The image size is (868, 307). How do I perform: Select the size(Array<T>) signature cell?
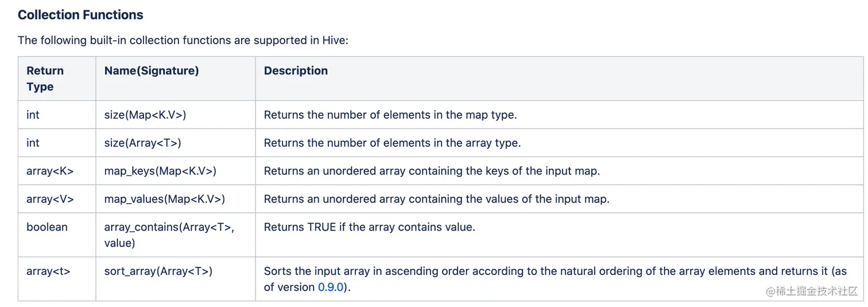142,143
